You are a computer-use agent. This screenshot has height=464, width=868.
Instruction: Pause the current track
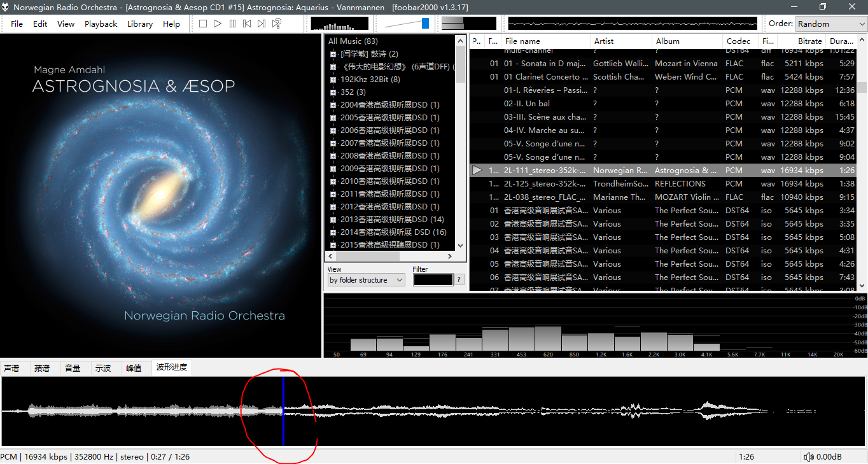(x=232, y=24)
